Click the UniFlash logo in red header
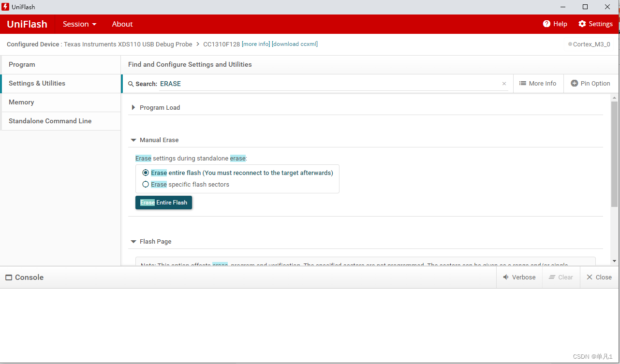The image size is (620, 364). [27, 24]
